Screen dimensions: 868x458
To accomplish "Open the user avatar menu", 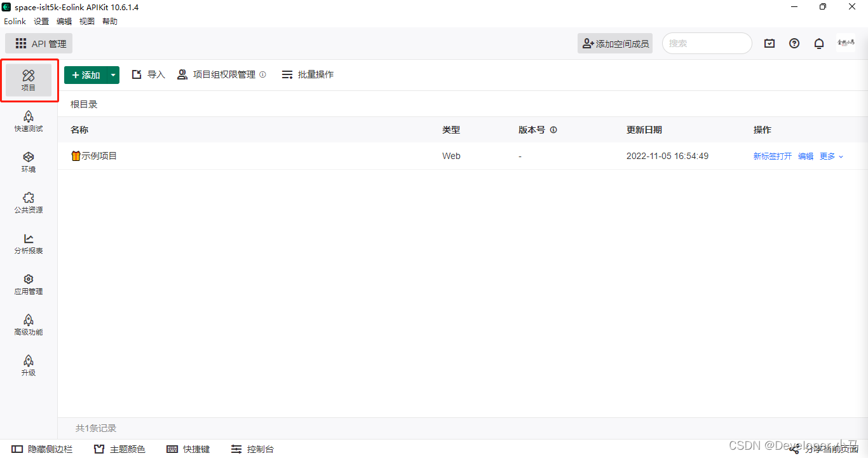I will point(846,43).
